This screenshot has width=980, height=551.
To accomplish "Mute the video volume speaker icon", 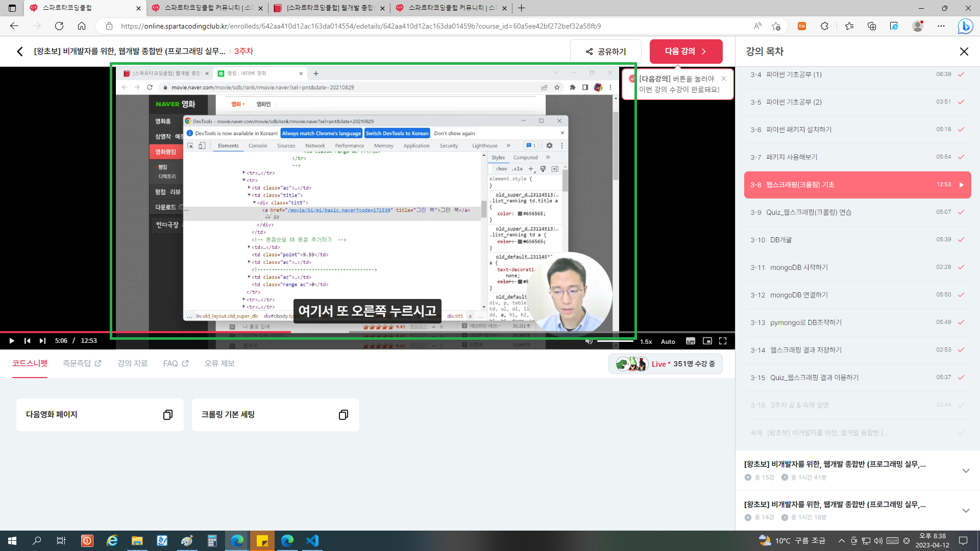I will point(589,341).
